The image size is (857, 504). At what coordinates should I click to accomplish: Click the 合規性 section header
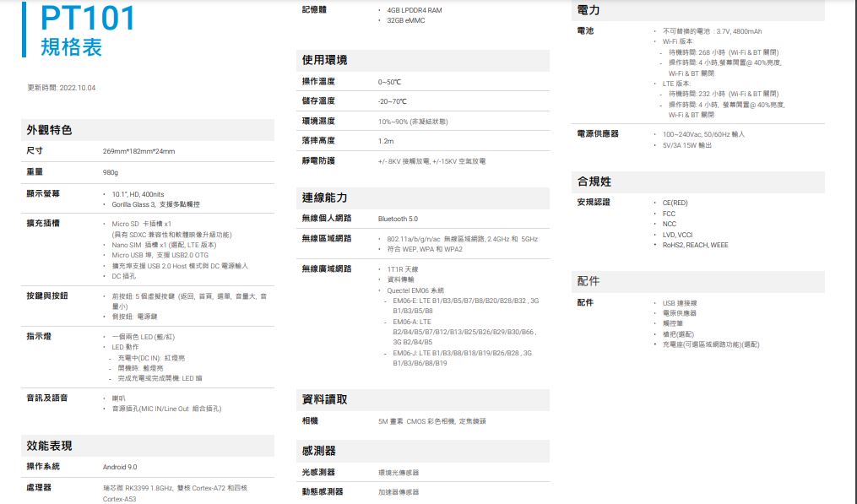coord(594,182)
